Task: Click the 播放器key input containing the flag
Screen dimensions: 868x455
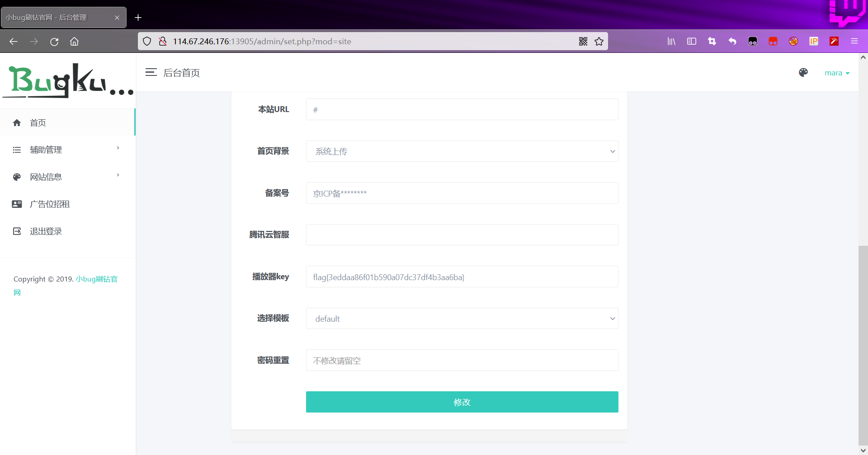Action: click(462, 277)
